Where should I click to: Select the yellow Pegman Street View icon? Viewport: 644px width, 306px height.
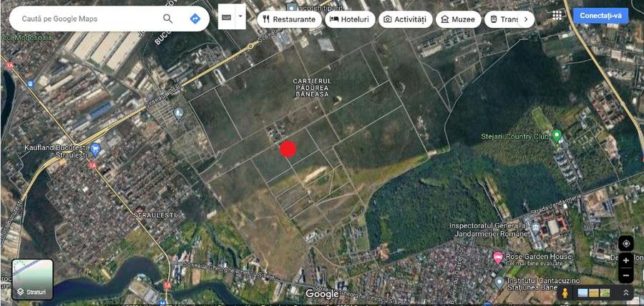[565, 292]
